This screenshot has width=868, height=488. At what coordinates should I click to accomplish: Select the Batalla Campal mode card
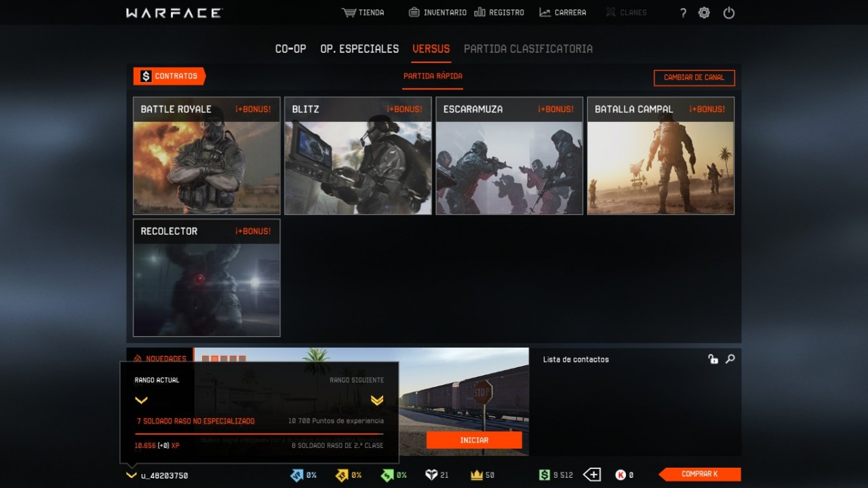pyautogui.click(x=660, y=156)
